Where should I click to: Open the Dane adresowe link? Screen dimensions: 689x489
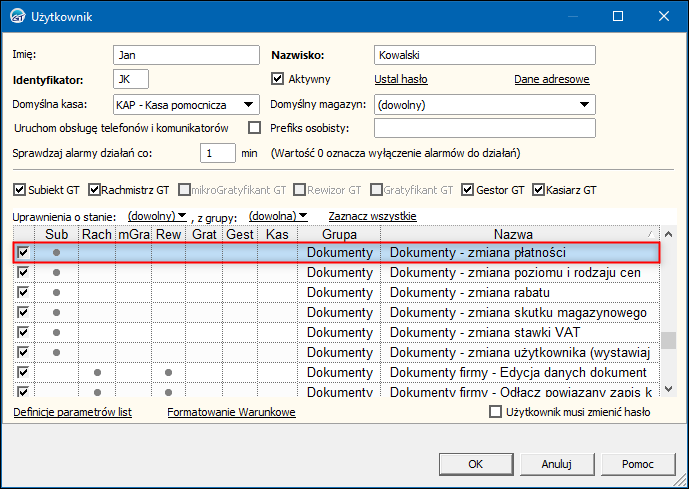tap(551, 79)
